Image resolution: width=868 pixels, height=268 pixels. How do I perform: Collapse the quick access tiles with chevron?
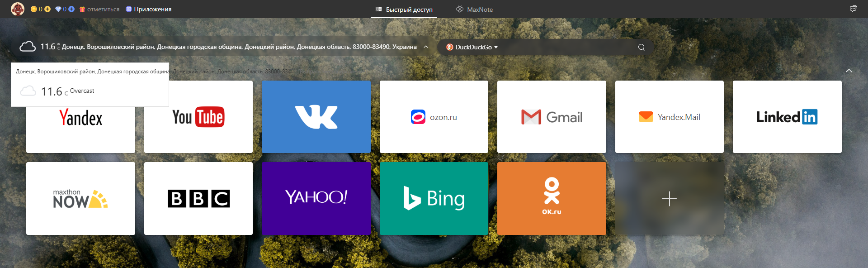(849, 71)
